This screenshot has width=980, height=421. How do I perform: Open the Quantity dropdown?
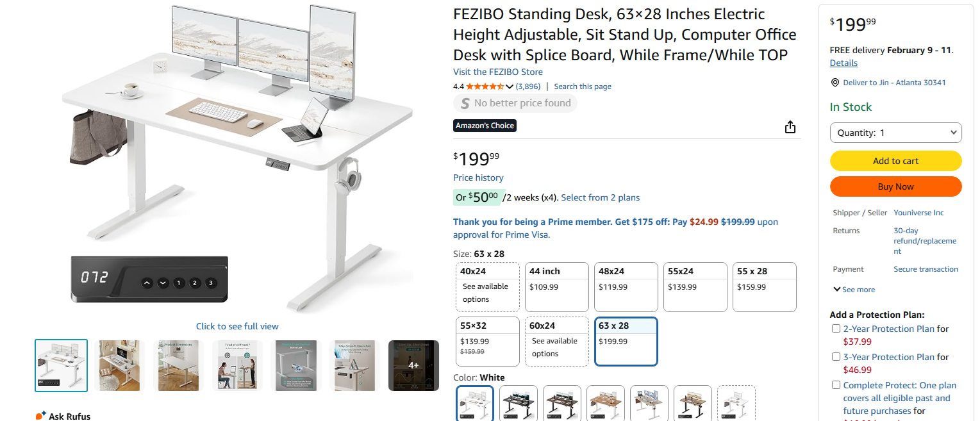pos(895,133)
